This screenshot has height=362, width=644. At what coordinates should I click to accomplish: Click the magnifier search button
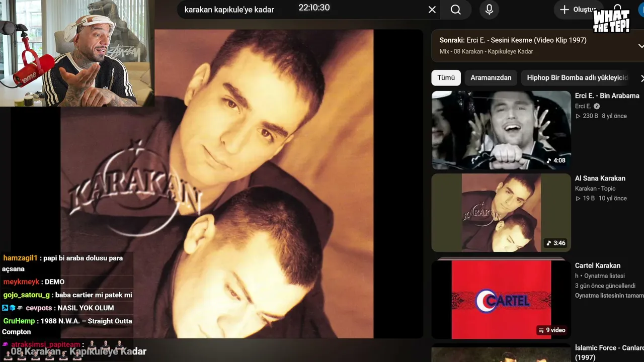(x=456, y=10)
